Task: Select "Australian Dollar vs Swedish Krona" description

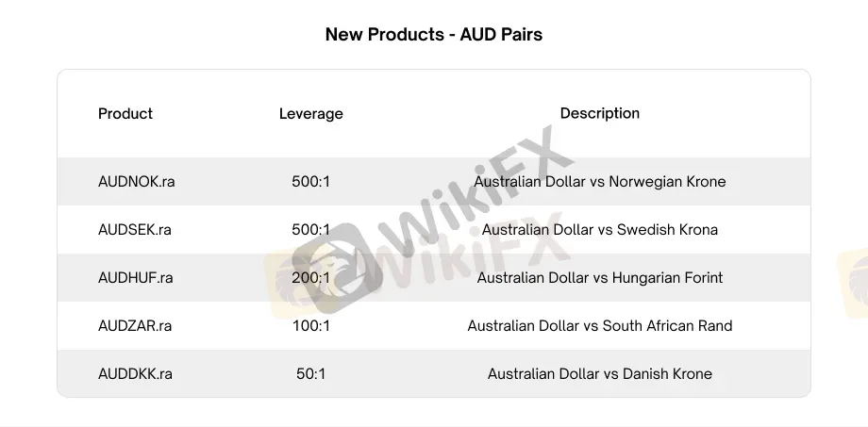Action: pyautogui.click(x=599, y=229)
